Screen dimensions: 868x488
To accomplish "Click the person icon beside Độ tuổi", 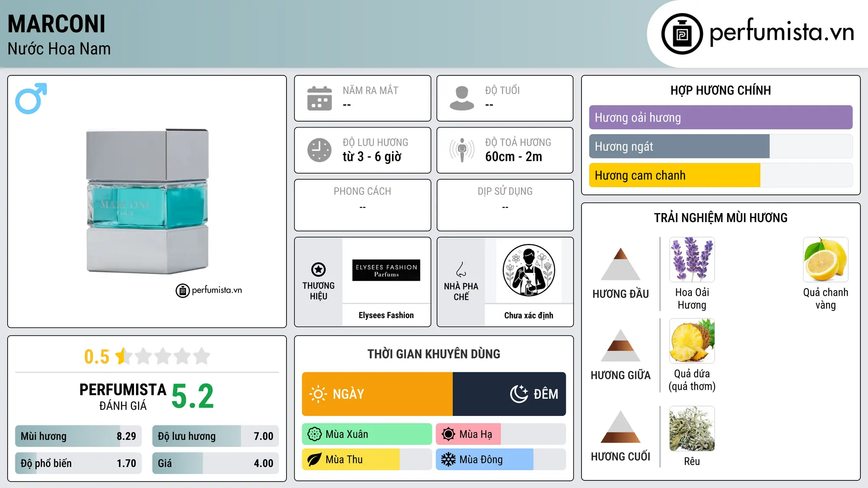I will [x=462, y=98].
